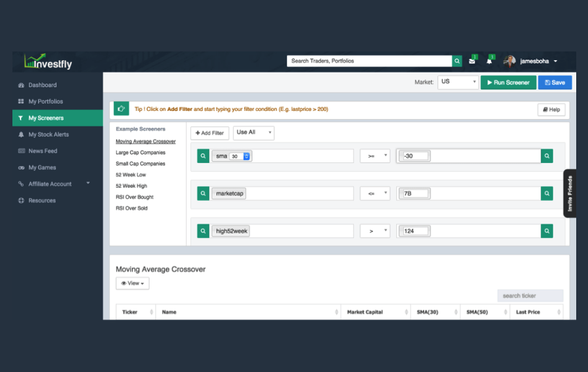Open the Invite Friends side tab
This screenshot has width=588, height=372.
pyautogui.click(x=569, y=193)
